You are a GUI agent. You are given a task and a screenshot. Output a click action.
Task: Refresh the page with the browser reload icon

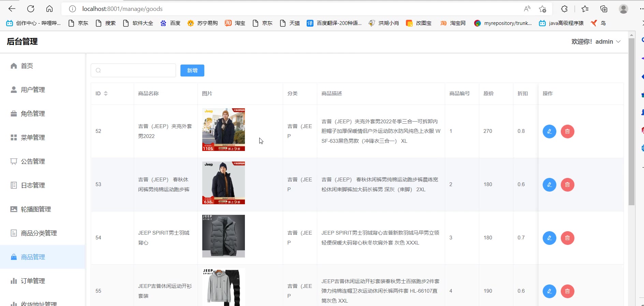click(31, 9)
